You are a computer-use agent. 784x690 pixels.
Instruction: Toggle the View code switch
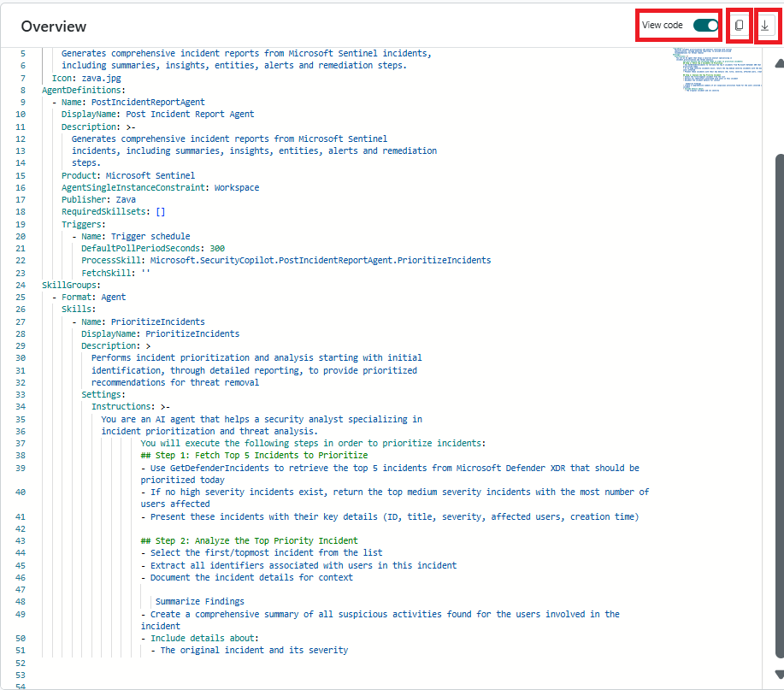(706, 26)
